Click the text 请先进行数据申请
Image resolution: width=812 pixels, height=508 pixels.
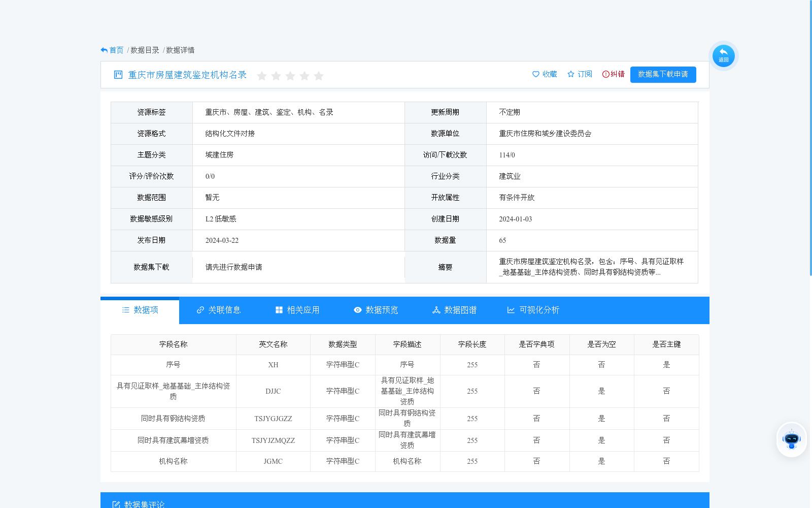click(233, 267)
